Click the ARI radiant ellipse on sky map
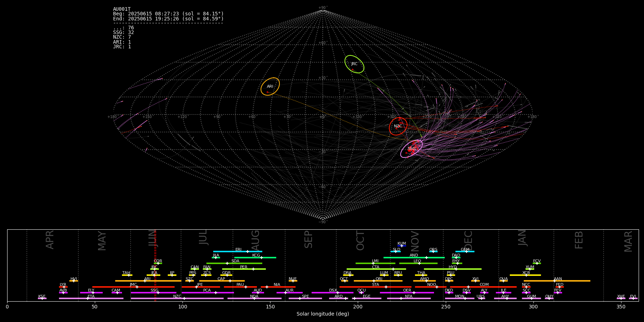Screen dimensions: 644x322 (x=270, y=87)
